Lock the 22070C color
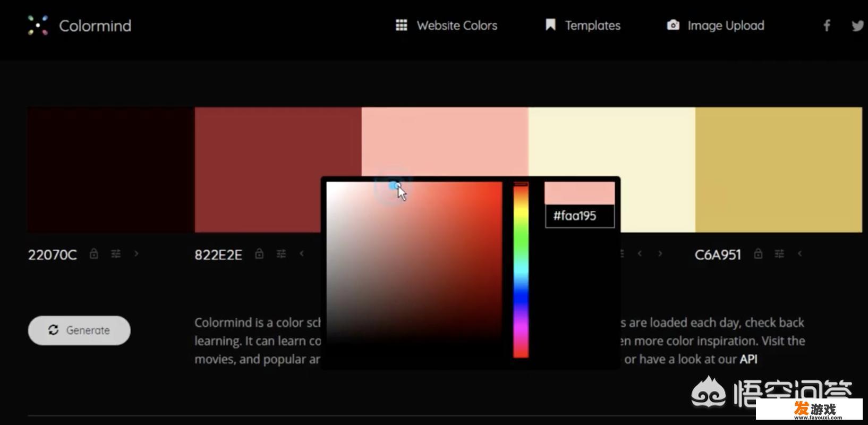The image size is (868, 425). pos(94,254)
